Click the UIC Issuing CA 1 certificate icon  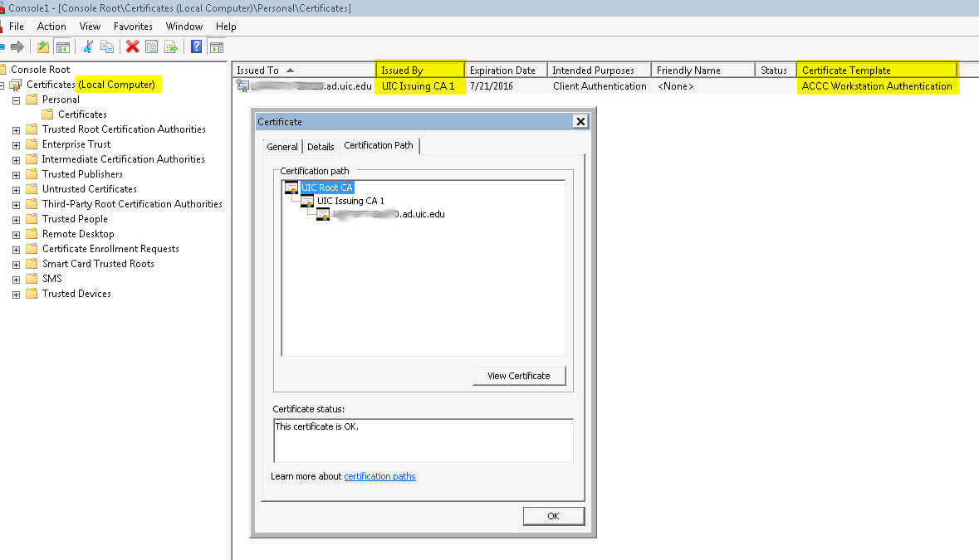[306, 201]
